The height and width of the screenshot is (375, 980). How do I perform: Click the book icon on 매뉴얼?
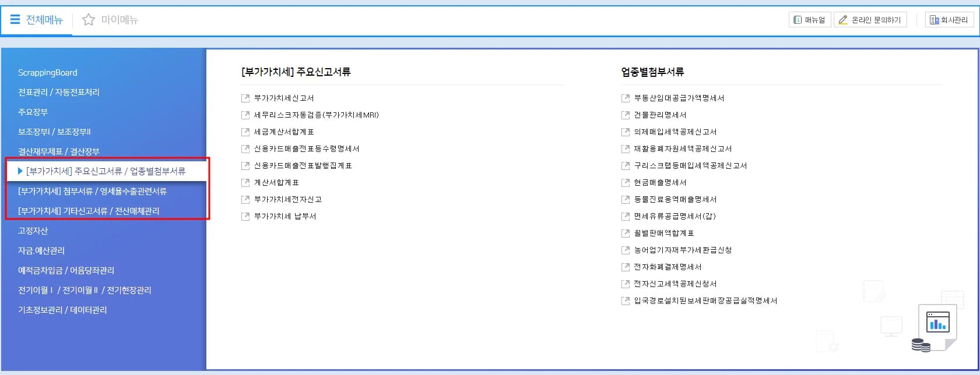tap(798, 20)
